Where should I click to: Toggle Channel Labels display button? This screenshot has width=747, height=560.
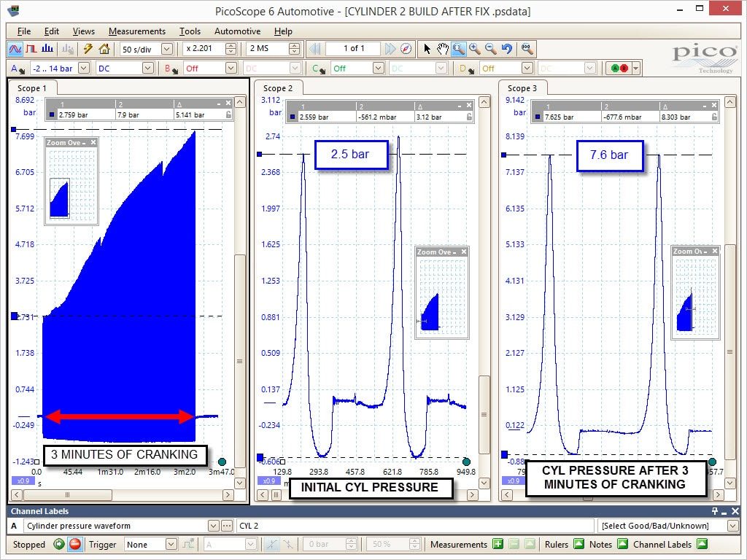coord(702,544)
